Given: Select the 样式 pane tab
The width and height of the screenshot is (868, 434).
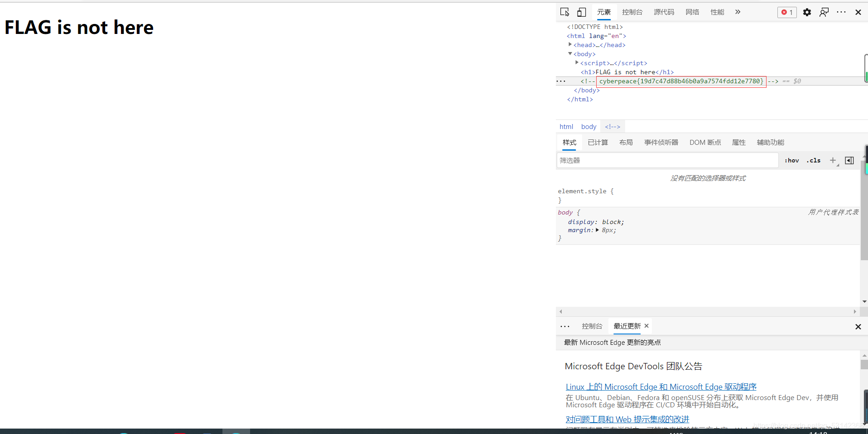Looking at the screenshot, I should coord(569,143).
